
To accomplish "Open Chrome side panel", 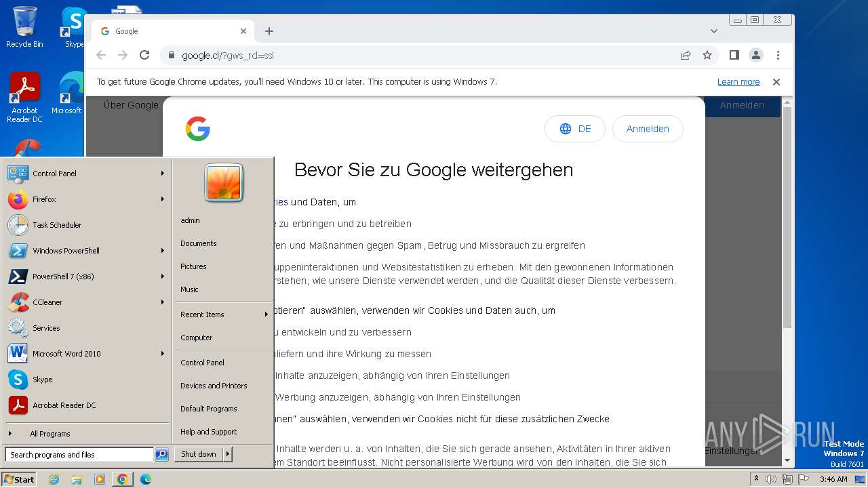I will tap(734, 56).
